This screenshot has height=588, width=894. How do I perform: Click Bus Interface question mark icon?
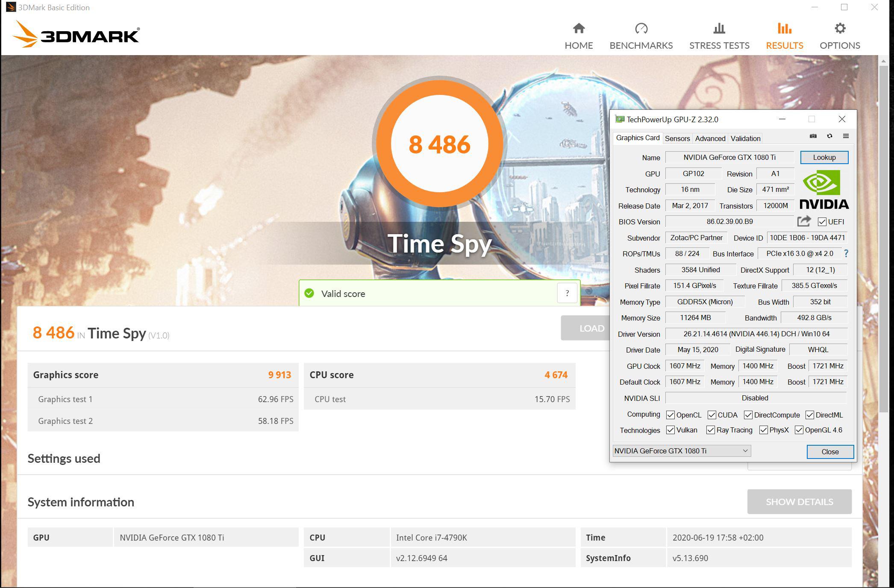(846, 254)
